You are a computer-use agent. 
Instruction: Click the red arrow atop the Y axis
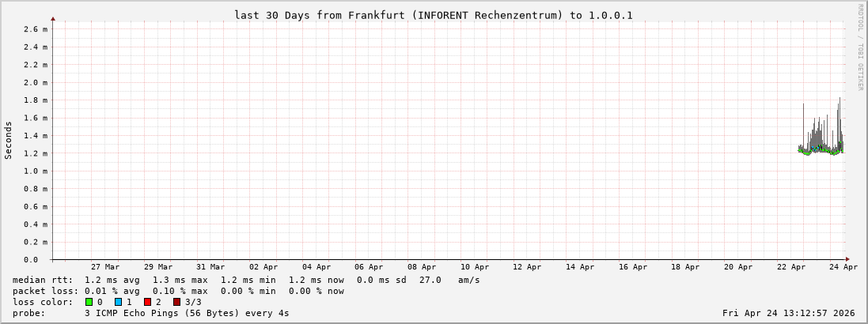[x=53, y=17]
